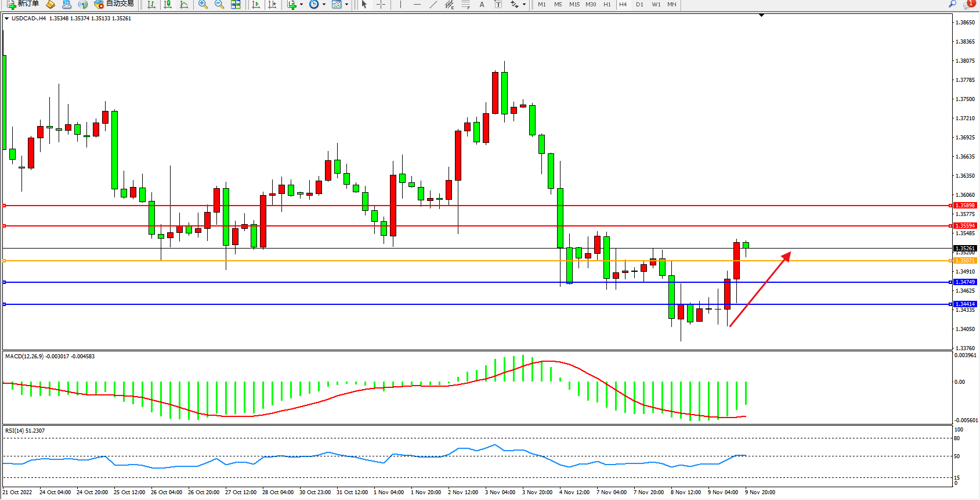The height and width of the screenshot is (500, 980).
Task: Select the crosshair tool
Action: click(x=381, y=5)
